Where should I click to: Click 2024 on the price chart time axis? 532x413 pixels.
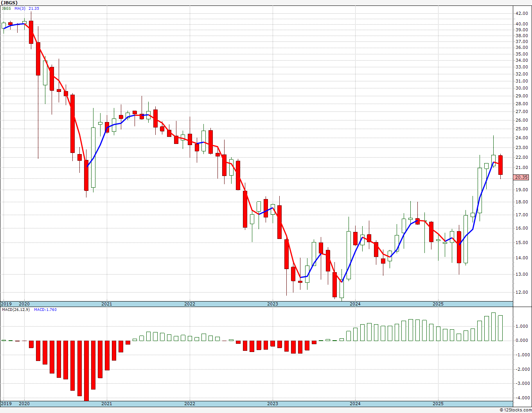(x=355, y=304)
